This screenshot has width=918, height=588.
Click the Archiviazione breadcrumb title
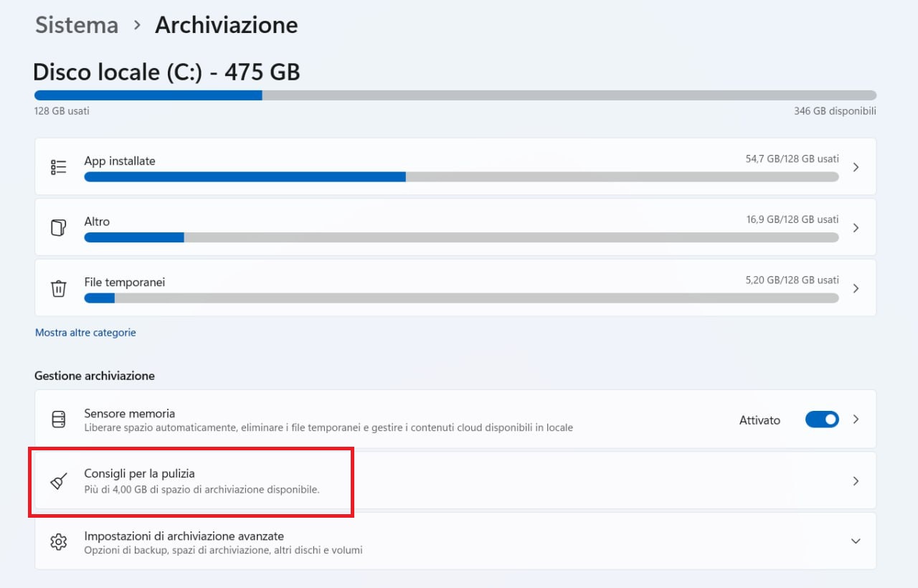pyautogui.click(x=226, y=25)
